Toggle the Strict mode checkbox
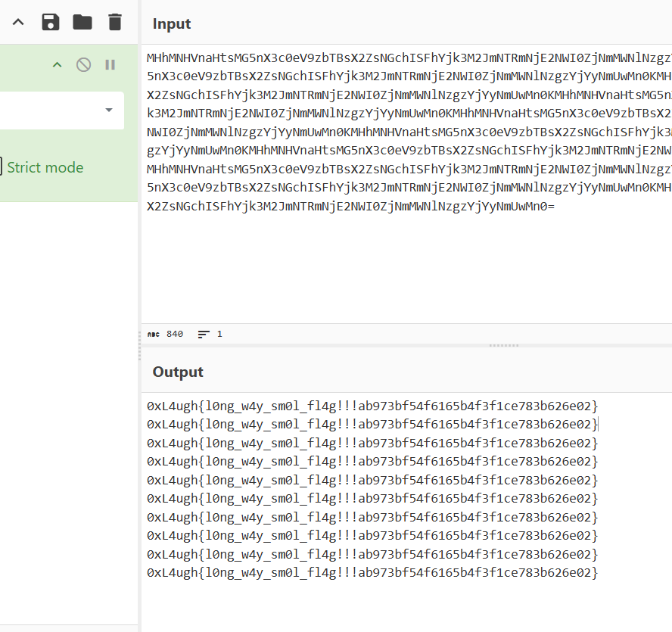Viewport: 672px width, 632px height. pos(2,167)
